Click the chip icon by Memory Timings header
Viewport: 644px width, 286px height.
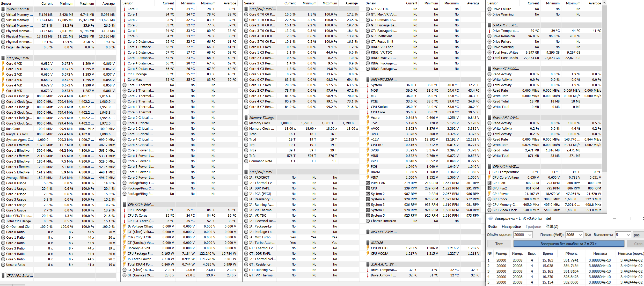[246, 118]
